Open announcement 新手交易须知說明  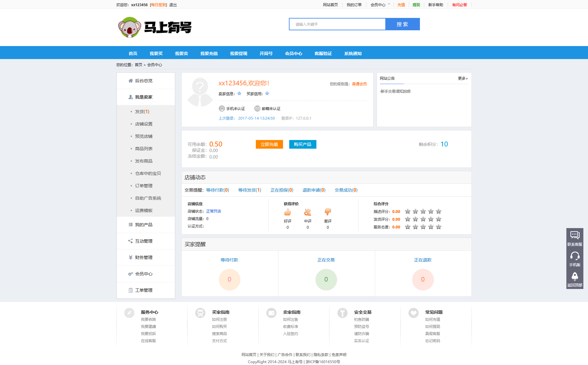coord(396,91)
